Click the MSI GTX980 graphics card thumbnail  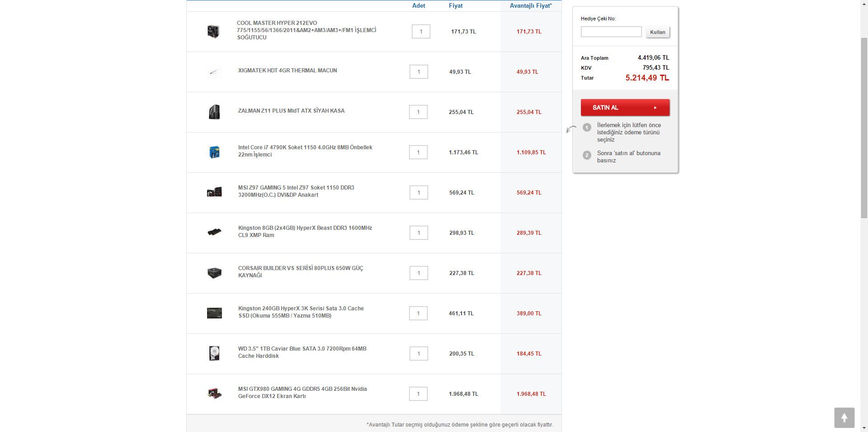tap(214, 394)
